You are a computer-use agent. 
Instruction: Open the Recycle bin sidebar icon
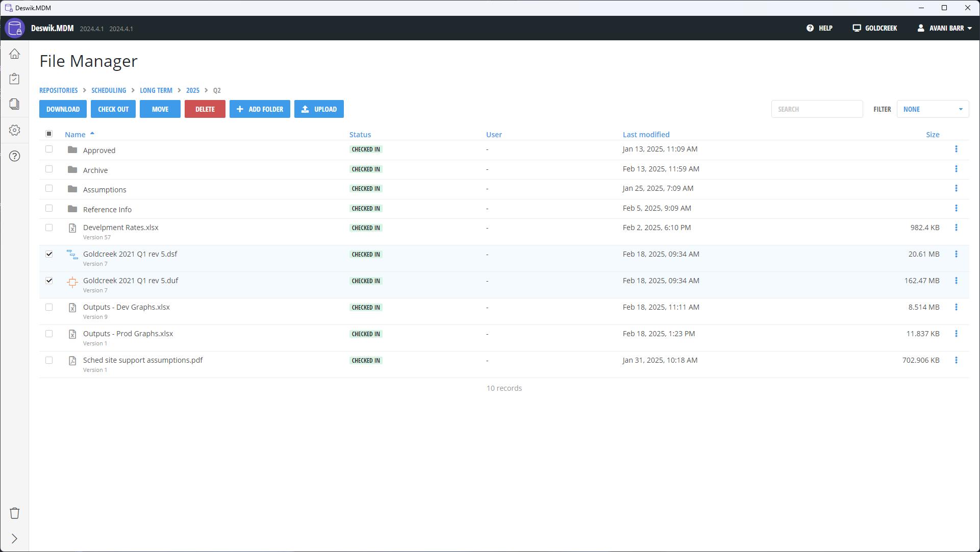pyautogui.click(x=14, y=513)
